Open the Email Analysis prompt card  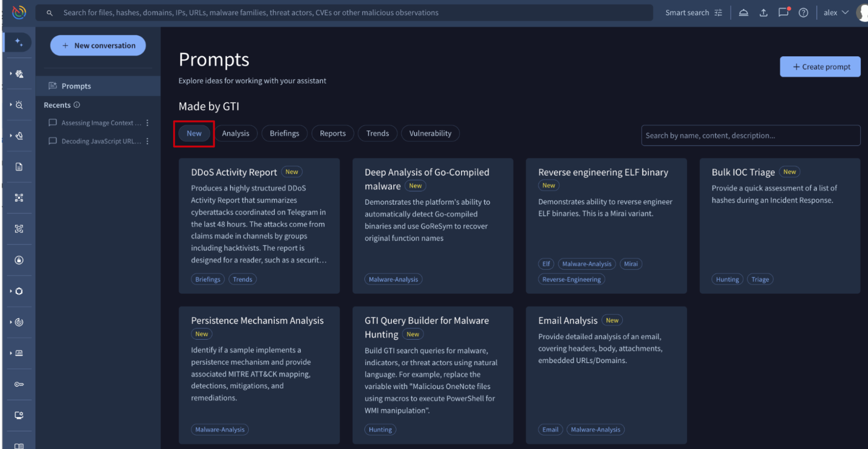coord(606,375)
